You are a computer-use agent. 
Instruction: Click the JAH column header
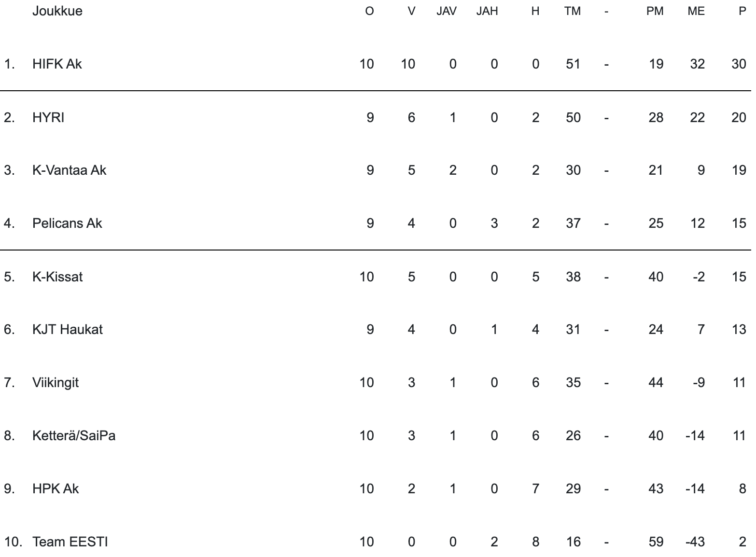click(487, 11)
